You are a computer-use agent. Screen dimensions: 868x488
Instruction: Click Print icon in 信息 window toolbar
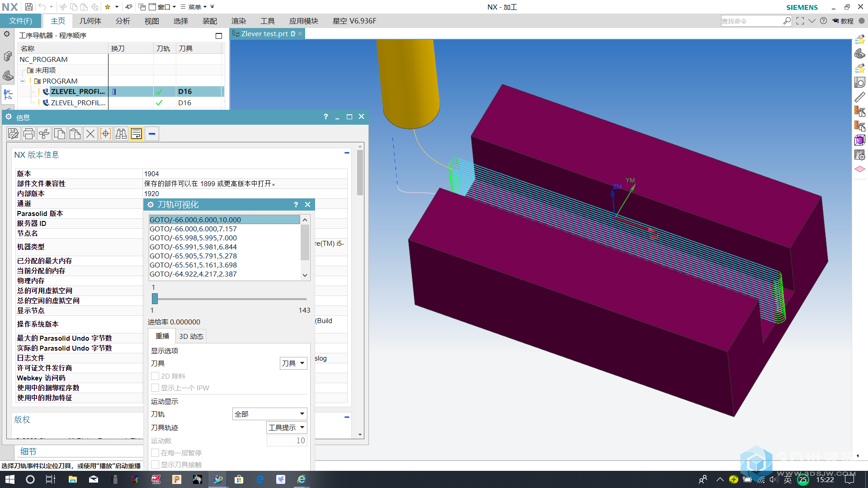[x=29, y=134]
